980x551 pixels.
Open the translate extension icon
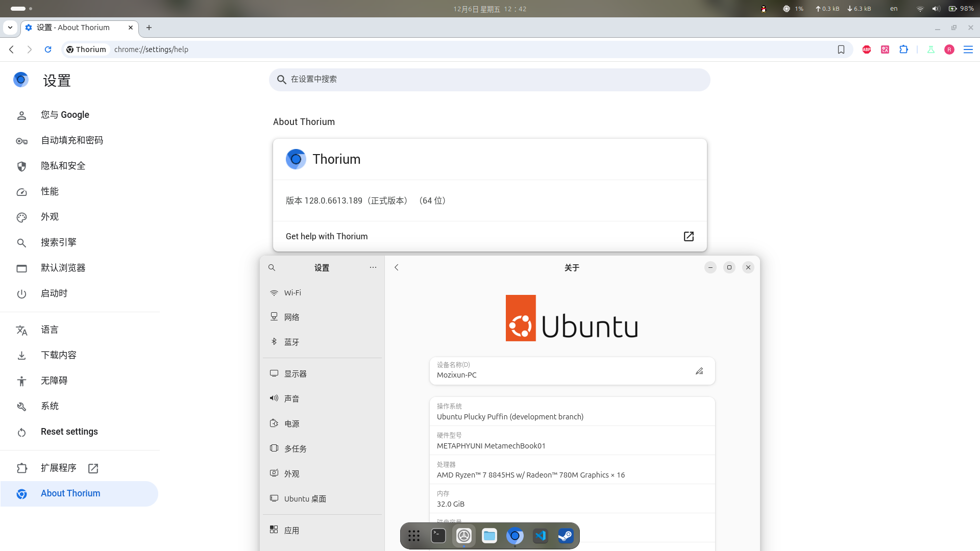(x=885, y=49)
